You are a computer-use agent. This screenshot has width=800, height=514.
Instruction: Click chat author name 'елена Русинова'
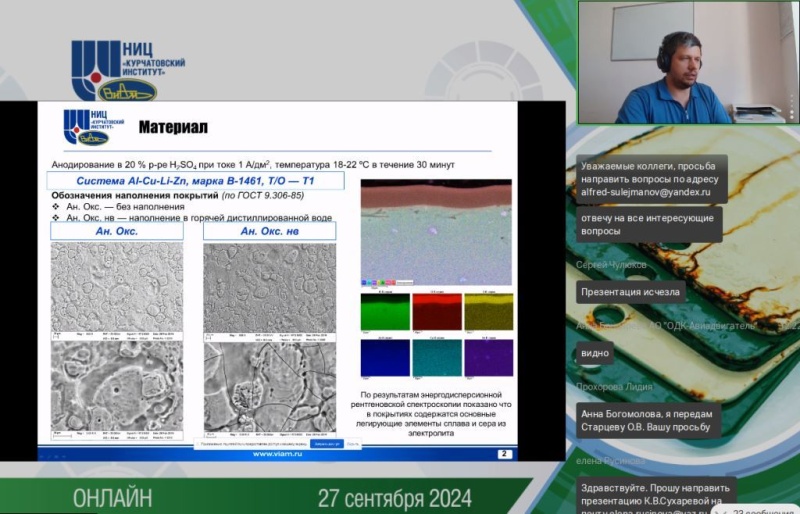[611, 460]
